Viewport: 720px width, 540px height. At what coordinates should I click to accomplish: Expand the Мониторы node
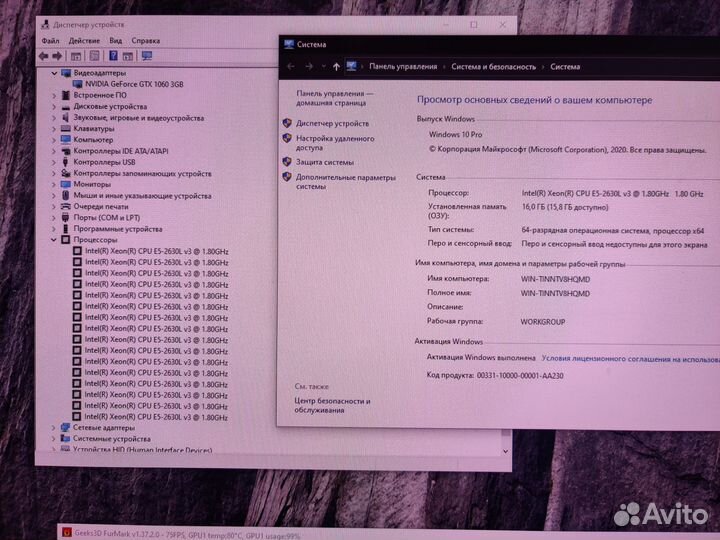[54, 184]
